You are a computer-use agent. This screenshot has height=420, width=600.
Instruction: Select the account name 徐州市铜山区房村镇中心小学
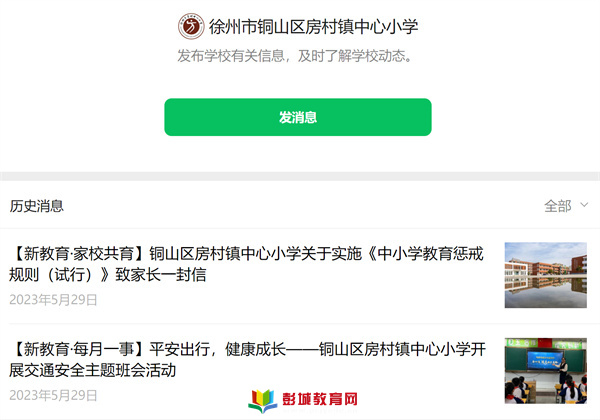pyautogui.click(x=313, y=27)
